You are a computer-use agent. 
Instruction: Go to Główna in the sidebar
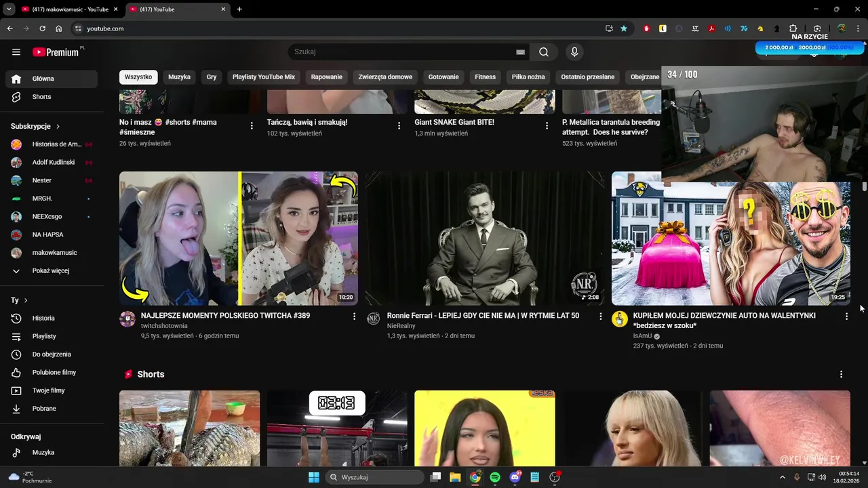pyautogui.click(x=52, y=79)
